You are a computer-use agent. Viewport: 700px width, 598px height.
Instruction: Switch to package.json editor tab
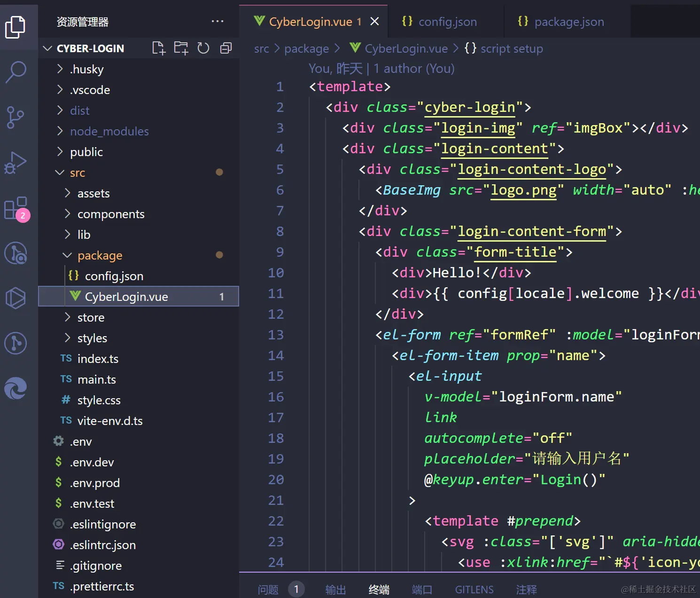561,22
